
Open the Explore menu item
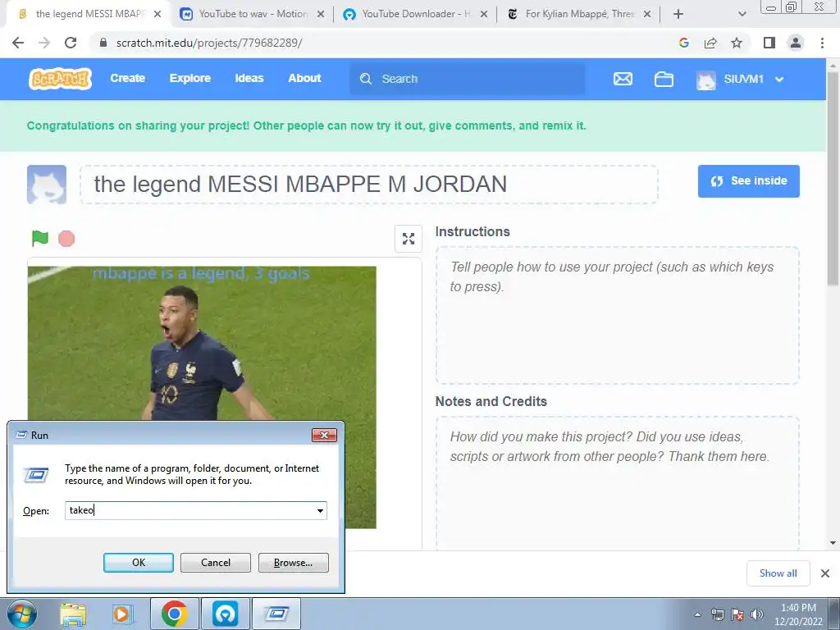pyautogui.click(x=190, y=78)
